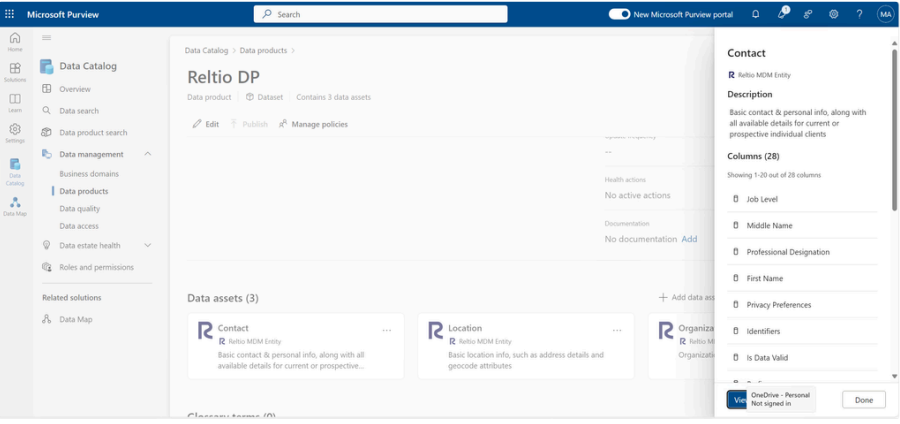Collapse the Data management section chevron

click(x=148, y=154)
